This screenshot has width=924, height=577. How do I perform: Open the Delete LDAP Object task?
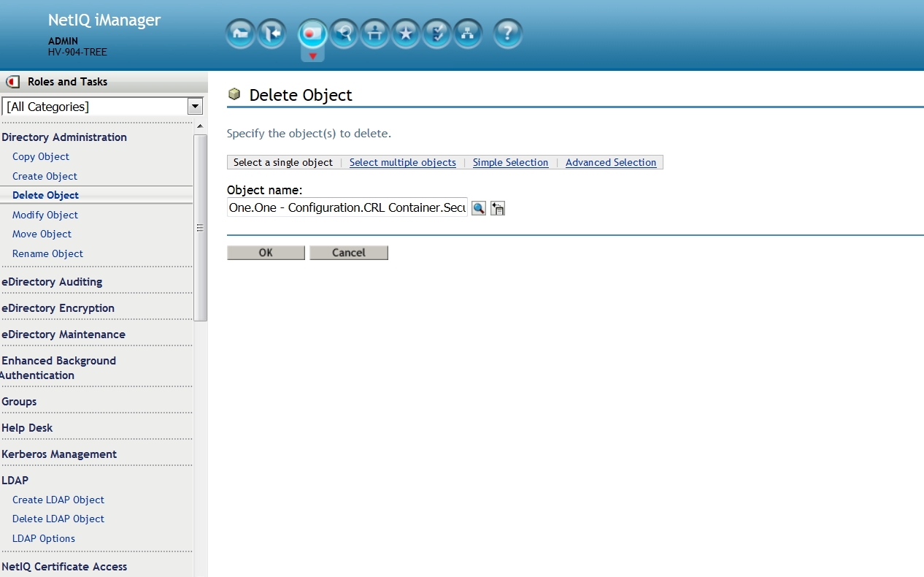58,519
